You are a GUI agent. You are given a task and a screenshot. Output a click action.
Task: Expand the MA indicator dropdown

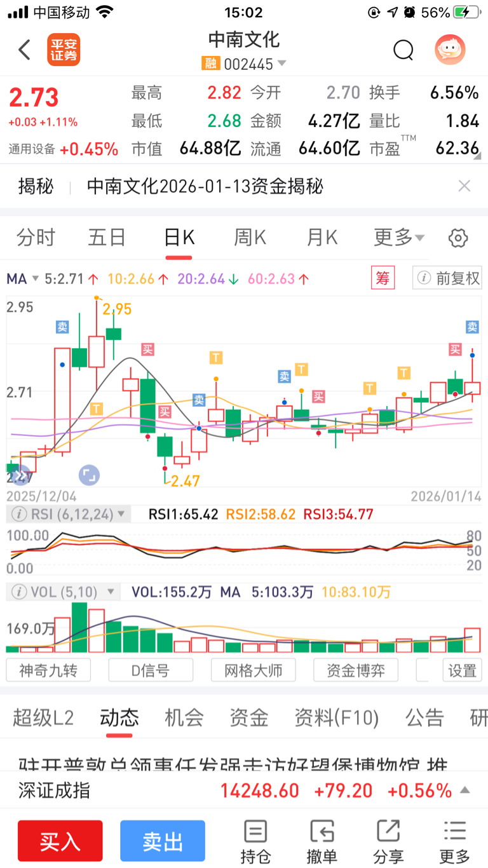[23, 278]
